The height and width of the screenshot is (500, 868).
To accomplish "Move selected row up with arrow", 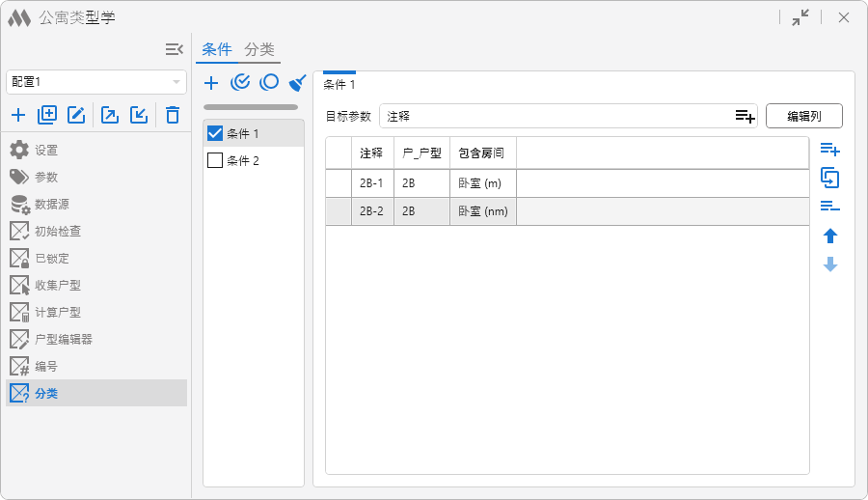I will 829,236.
